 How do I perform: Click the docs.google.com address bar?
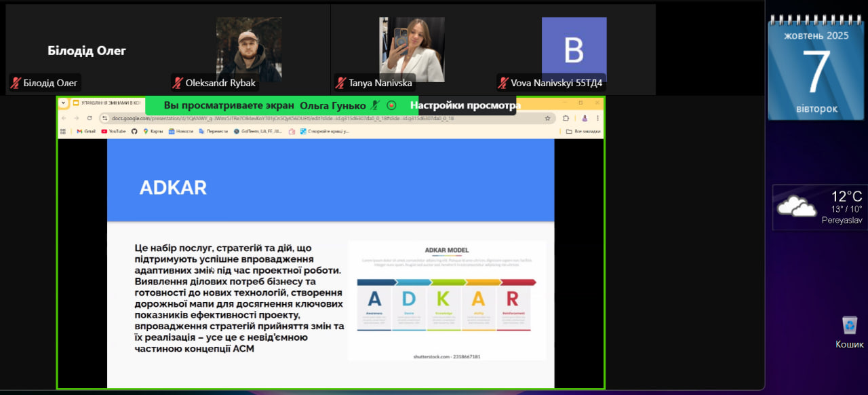click(x=305, y=118)
